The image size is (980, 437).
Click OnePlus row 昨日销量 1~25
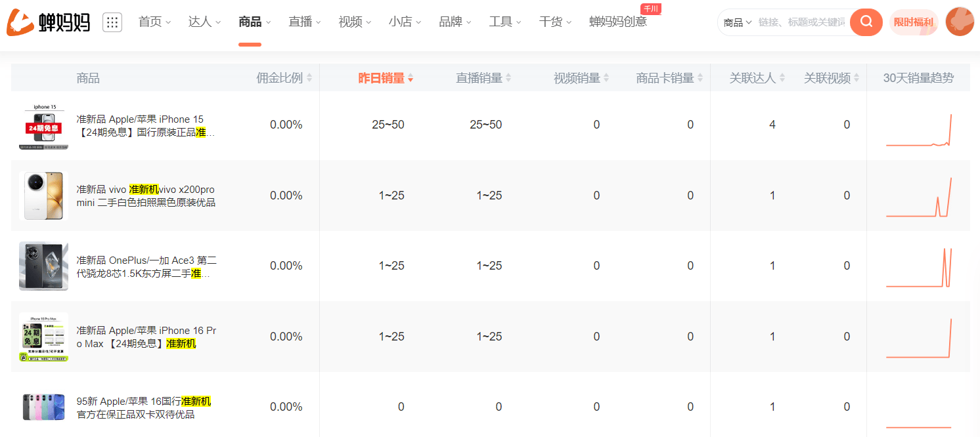(391, 266)
